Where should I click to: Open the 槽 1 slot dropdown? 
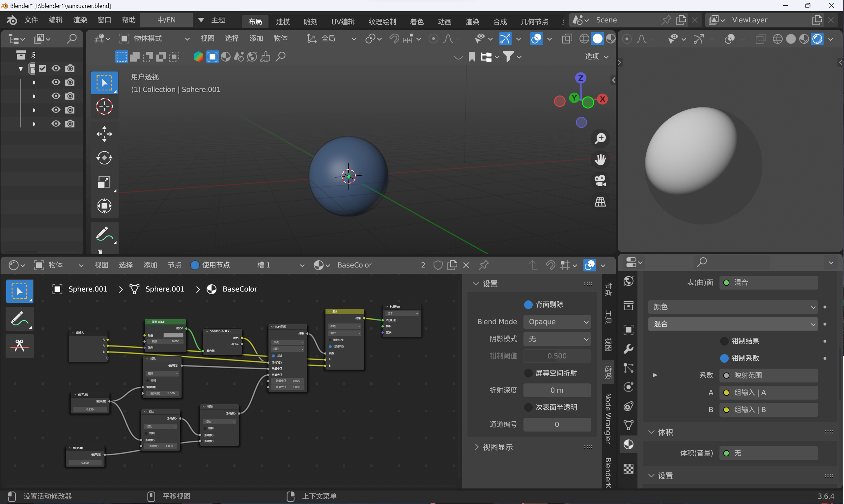(x=281, y=265)
